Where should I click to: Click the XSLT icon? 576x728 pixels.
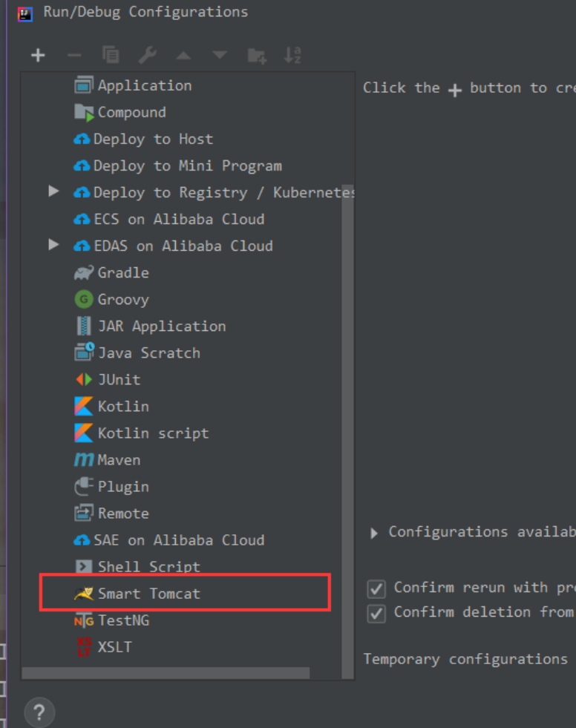pyautogui.click(x=84, y=647)
